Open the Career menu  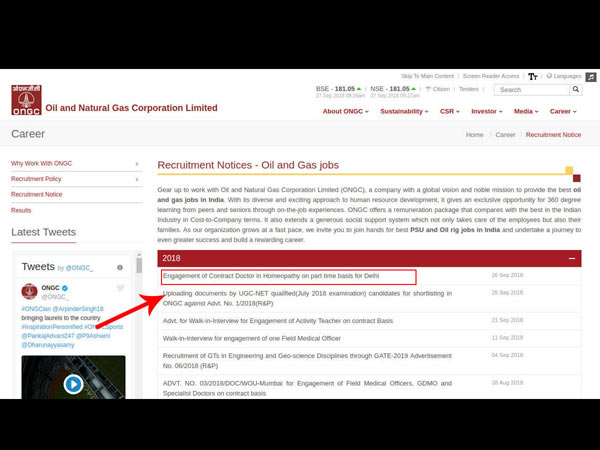[563, 111]
